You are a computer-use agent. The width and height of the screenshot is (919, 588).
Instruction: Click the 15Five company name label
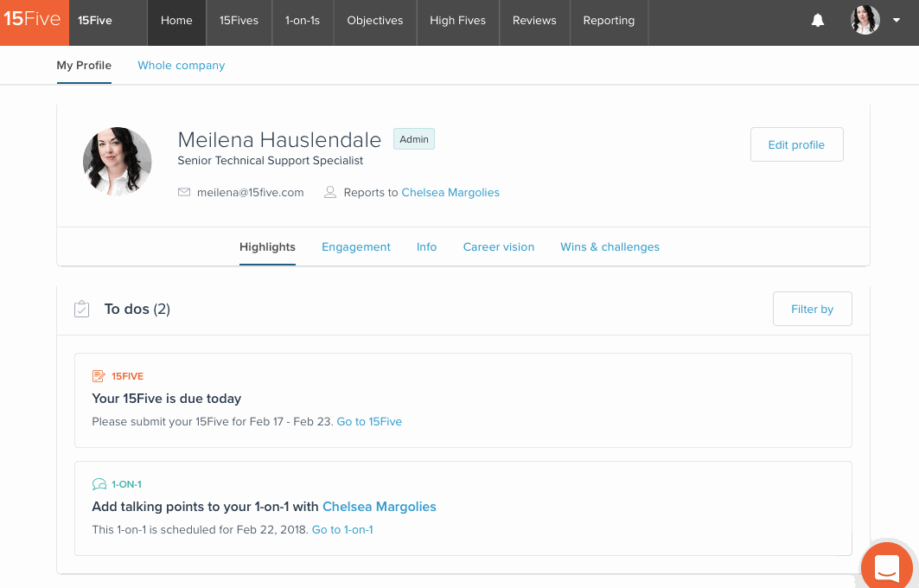click(x=95, y=21)
